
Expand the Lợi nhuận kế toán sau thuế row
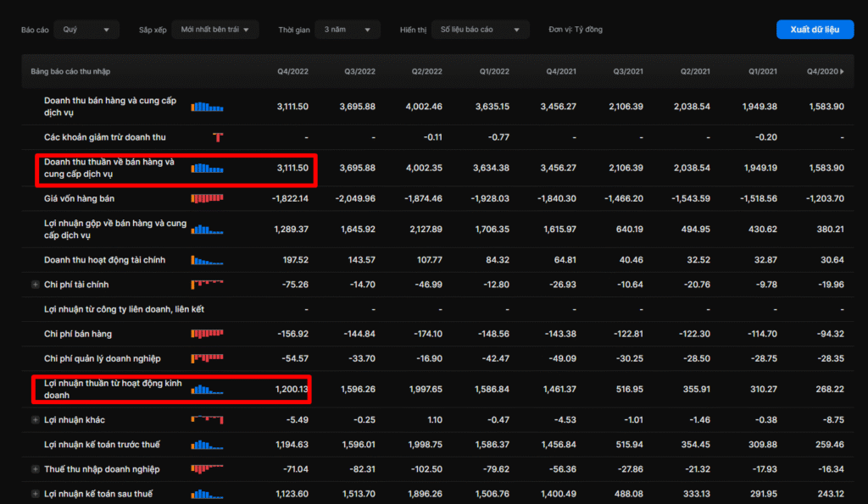coord(35,494)
